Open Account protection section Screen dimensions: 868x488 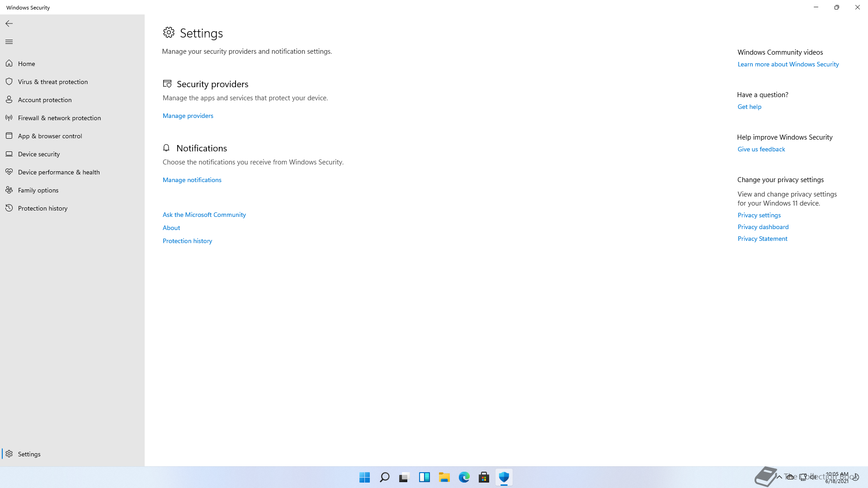(72, 100)
